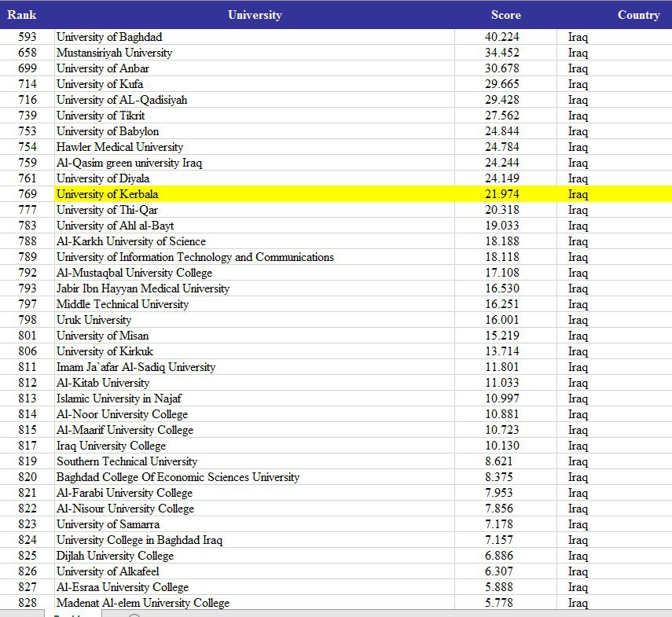The height and width of the screenshot is (617, 672).
Task: Click the Islamic University in Najaf cell
Action: [x=255, y=398]
